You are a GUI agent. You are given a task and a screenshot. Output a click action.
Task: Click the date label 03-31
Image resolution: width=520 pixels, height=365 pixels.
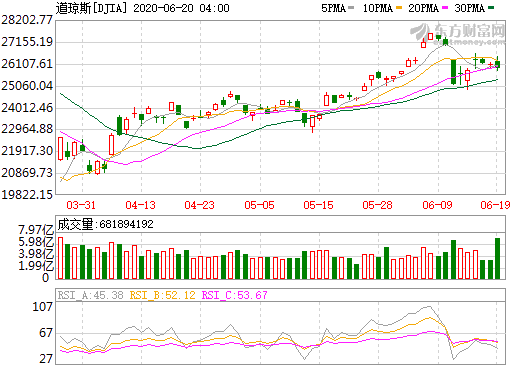coord(81,205)
